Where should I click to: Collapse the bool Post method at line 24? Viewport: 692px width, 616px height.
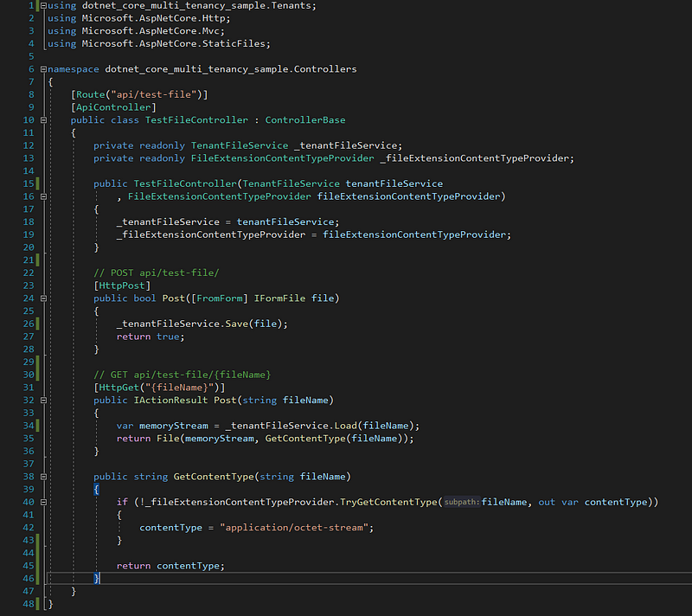44,298
